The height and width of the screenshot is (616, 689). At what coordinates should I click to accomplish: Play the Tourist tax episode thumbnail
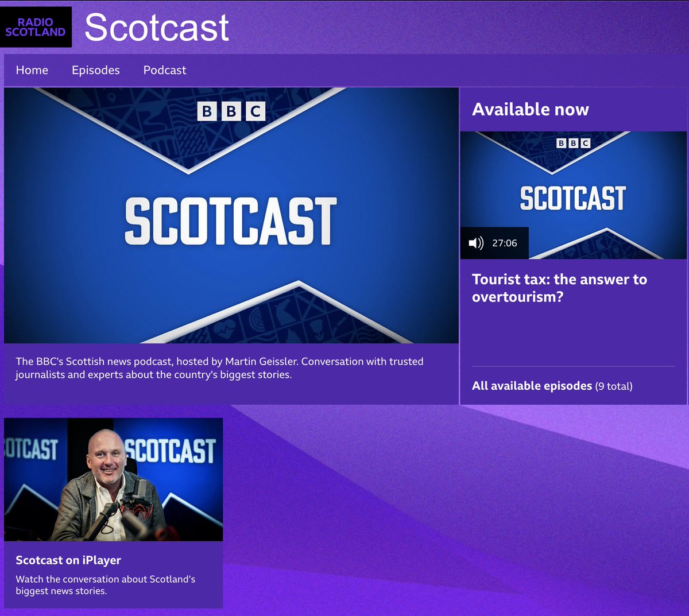(x=573, y=195)
